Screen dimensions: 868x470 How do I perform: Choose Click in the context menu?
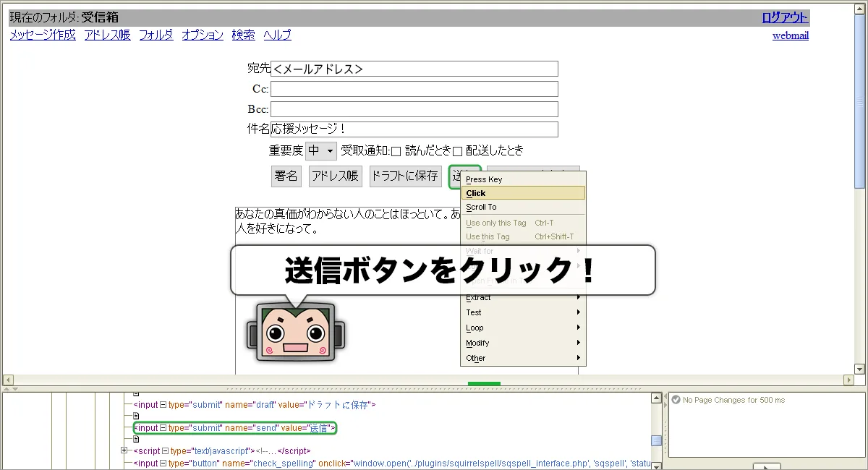pos(523,193)
